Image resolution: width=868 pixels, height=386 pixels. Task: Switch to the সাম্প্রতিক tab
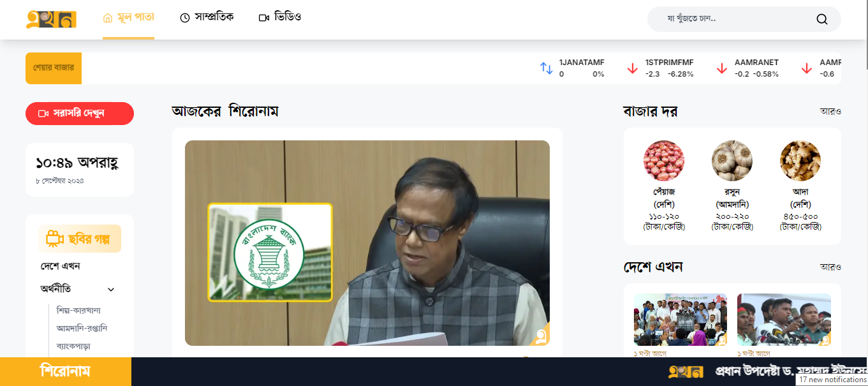point(207,17)
